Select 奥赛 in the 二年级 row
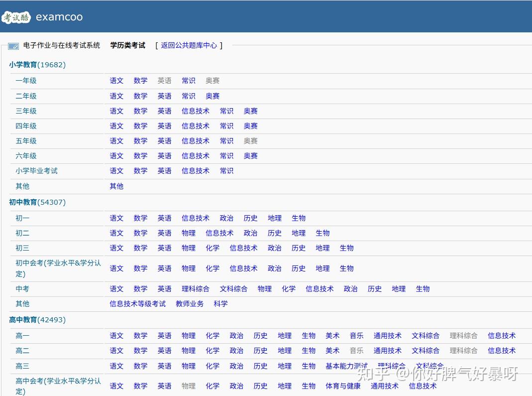This screenshot has height=396, width=532. click(213, 96)
